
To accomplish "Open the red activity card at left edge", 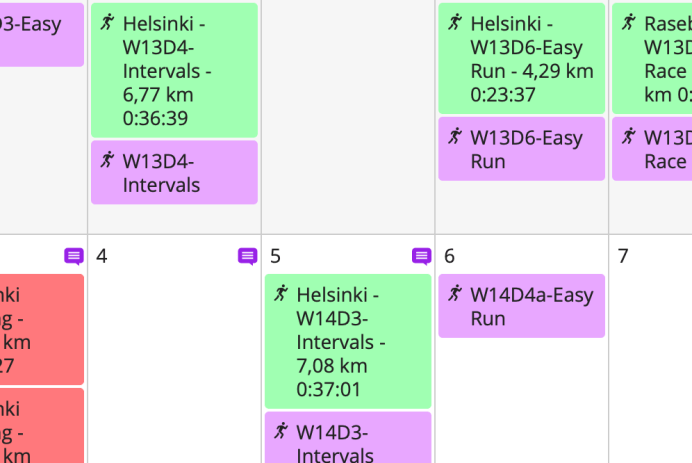I will click(x=40, y=330).
